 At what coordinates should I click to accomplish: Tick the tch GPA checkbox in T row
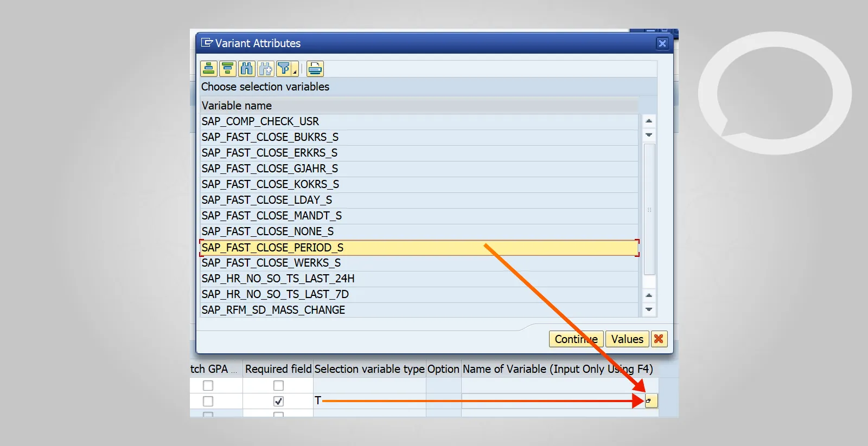pyautogui.click(x=208, y=401)
